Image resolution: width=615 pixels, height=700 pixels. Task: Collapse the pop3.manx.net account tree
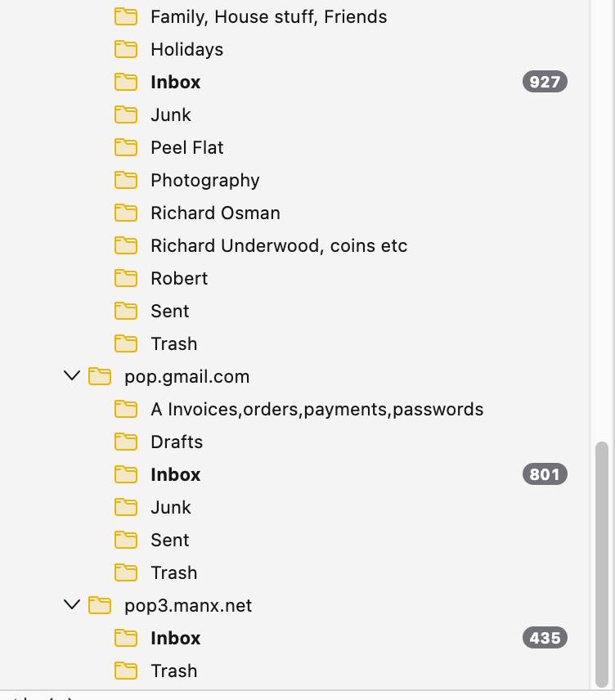point(72,605)
